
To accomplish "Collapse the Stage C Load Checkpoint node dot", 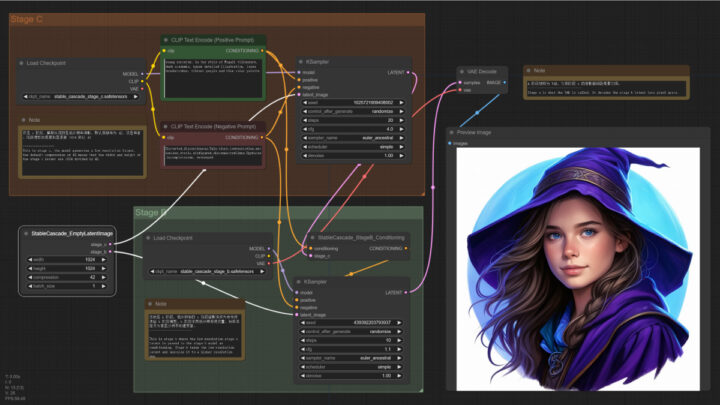I will pyautogui.click(x=21, y=62).
